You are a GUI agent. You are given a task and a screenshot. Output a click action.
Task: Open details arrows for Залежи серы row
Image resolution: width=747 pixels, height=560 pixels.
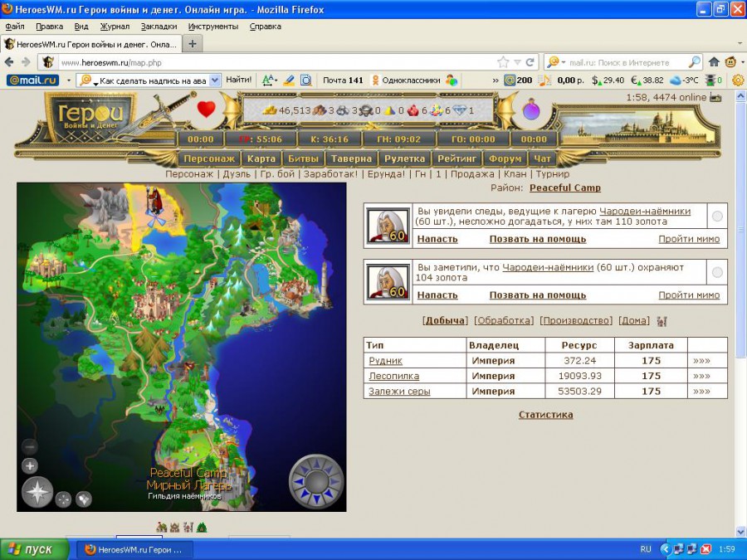[701, 392]
